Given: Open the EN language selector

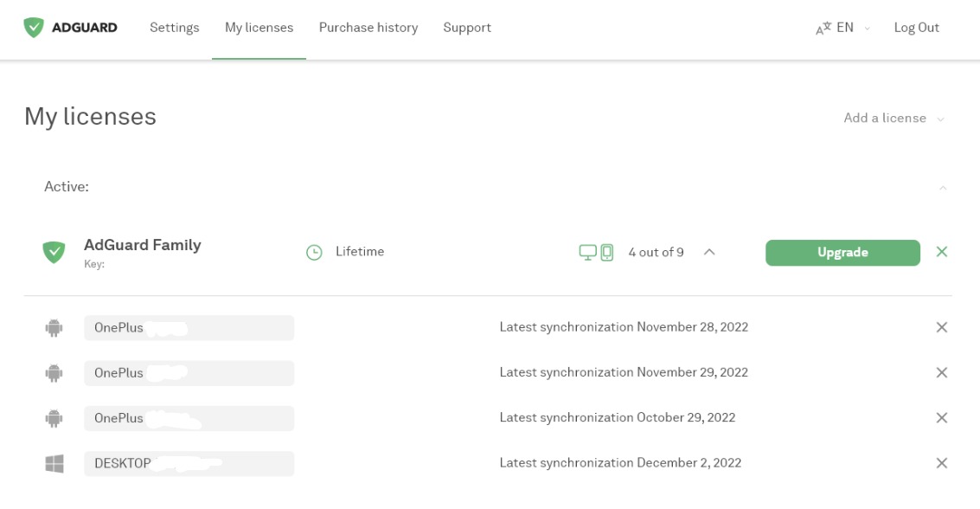Looking at the screenshot, I should click(842, 28).
